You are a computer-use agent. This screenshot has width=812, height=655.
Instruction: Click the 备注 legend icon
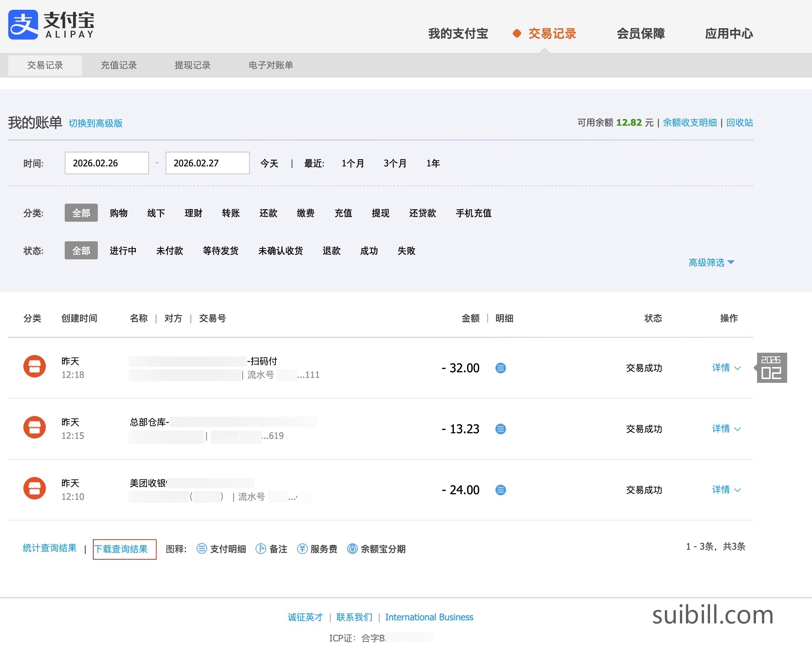pos(261,549)
